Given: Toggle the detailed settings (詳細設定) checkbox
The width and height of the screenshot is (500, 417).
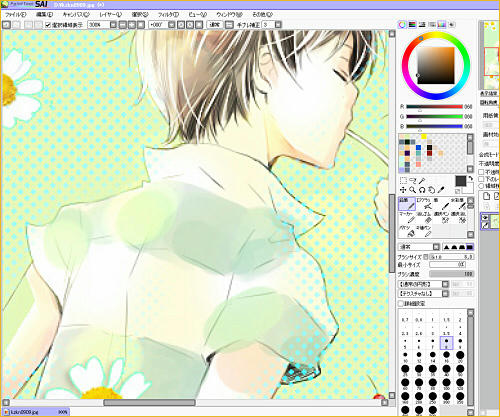Looking at the screenshot, I should [x=401, y=304].
